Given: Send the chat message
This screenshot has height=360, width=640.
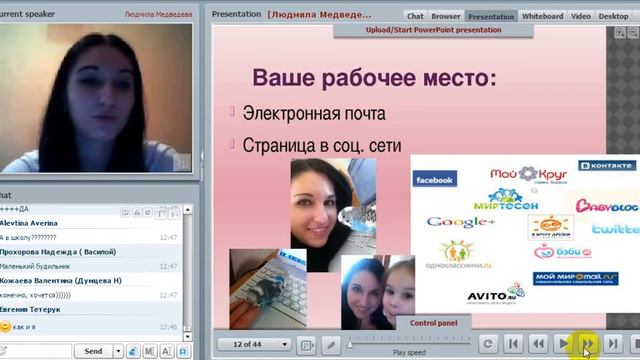Looking at the screenshot, I should (x=93, y=351).
